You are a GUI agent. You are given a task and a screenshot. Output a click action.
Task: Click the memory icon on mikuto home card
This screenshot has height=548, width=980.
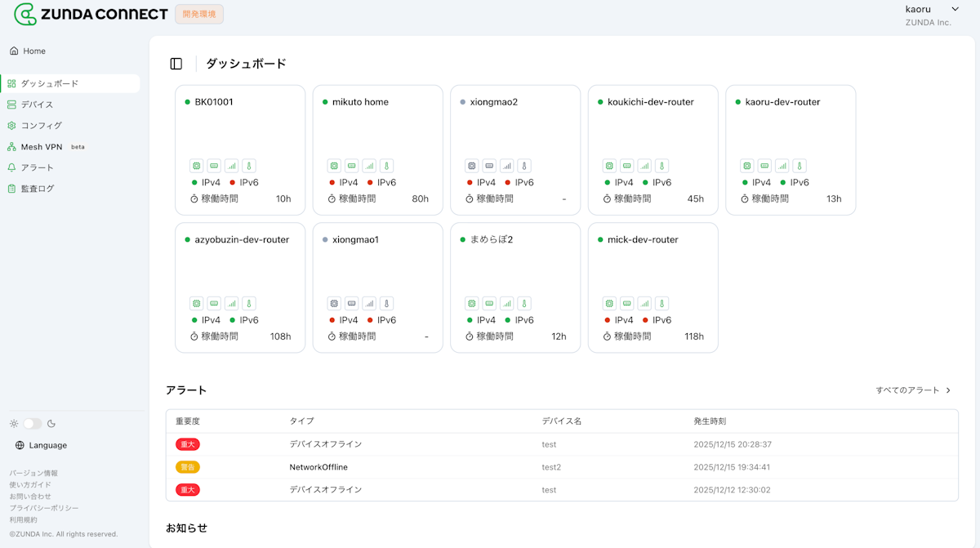tap(351, 166)
